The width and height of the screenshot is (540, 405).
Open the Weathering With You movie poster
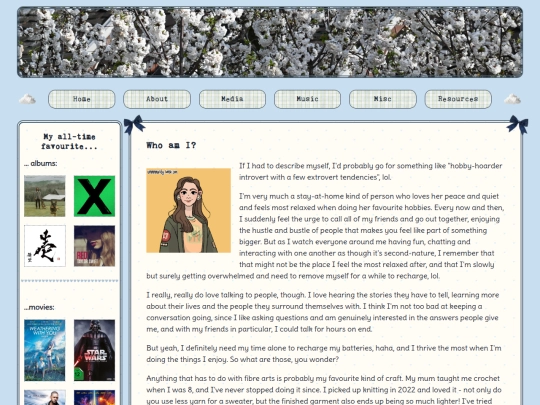coord(45,350)
